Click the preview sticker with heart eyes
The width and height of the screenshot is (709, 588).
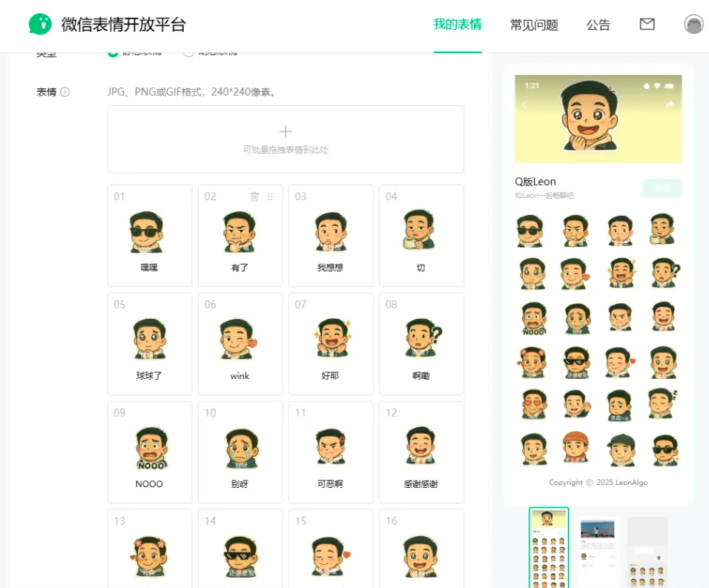[x=532, y=403]
